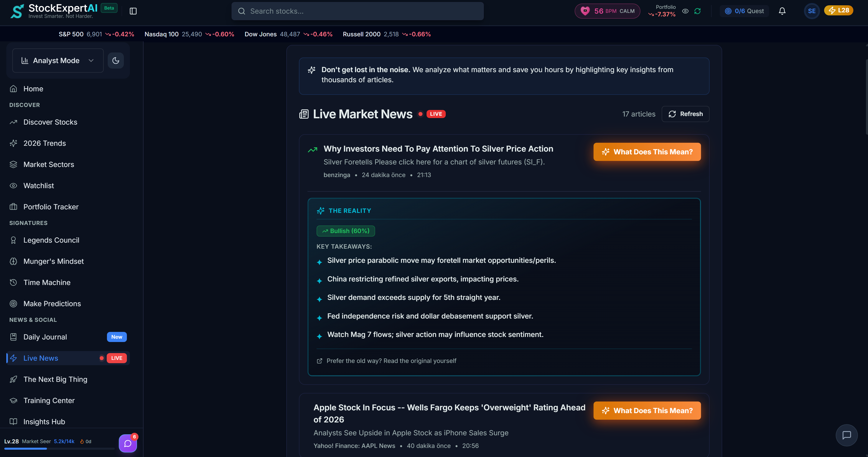Expand the Analyst Mode dropdown
The width and height of the screenshot is (868, 457).
pyautogui.click(x=57, y=60)
